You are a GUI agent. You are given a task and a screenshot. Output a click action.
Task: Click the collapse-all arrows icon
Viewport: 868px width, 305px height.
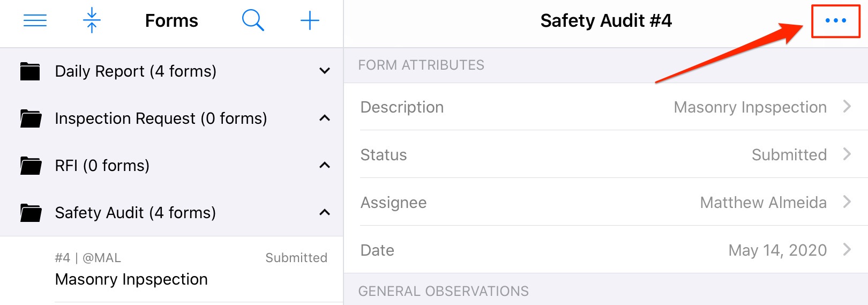(x=92, y=21)
